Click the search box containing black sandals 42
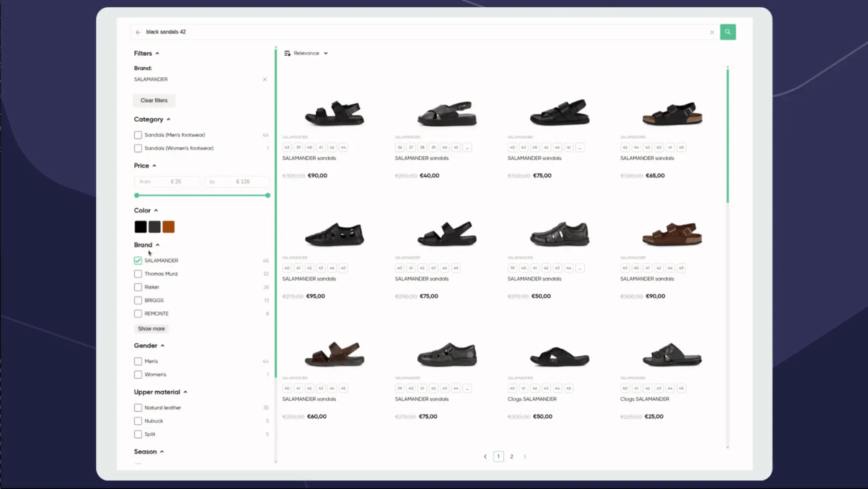 425,32
